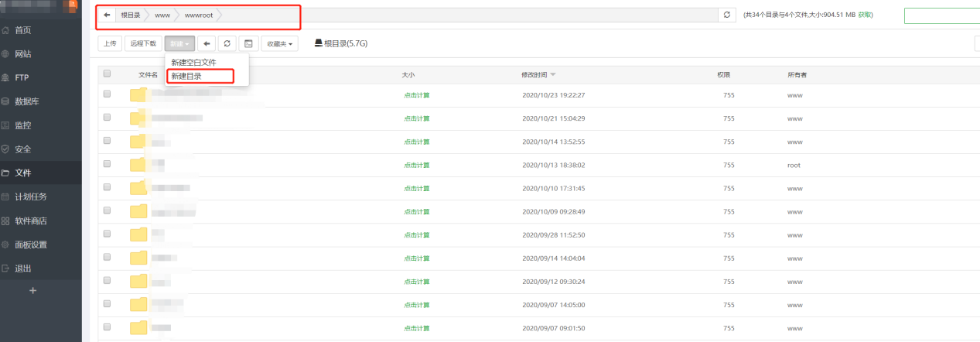Expand the 新建 dropdown button
Viewport: 980px width, 342px height.
tap(179, 44)
